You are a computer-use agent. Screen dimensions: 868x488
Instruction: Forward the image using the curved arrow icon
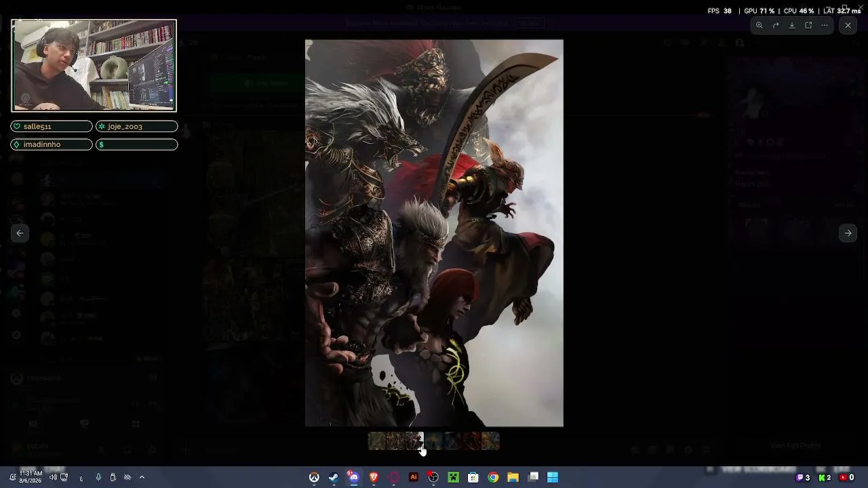(776, 26)
